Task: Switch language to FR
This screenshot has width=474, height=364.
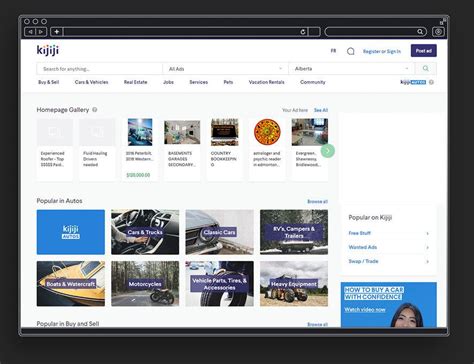Action: 333,51
